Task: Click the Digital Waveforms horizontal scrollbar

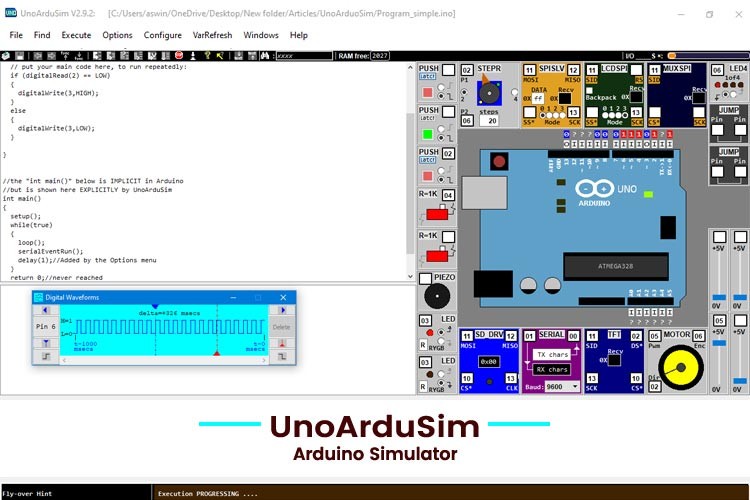Action: coord(164,361)
